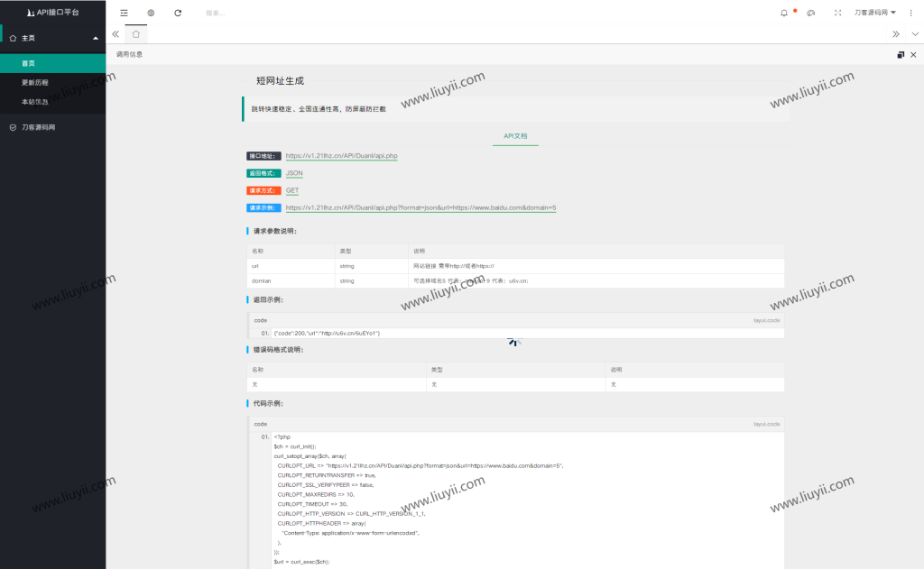The height and width of the screenshot is (569, 924).
Task: Open 刀客源码网 sidebar item
Action: (53, 127)
